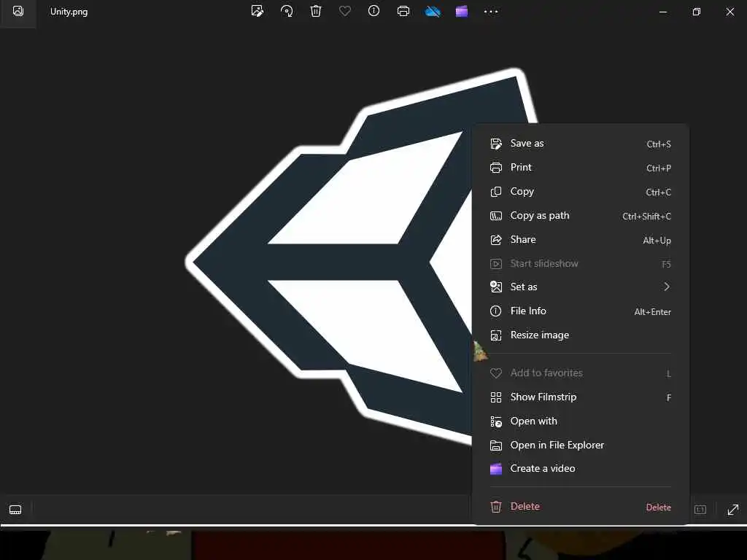Choose Resize image from the menu
Screen dimensions: 747x560
580,335
